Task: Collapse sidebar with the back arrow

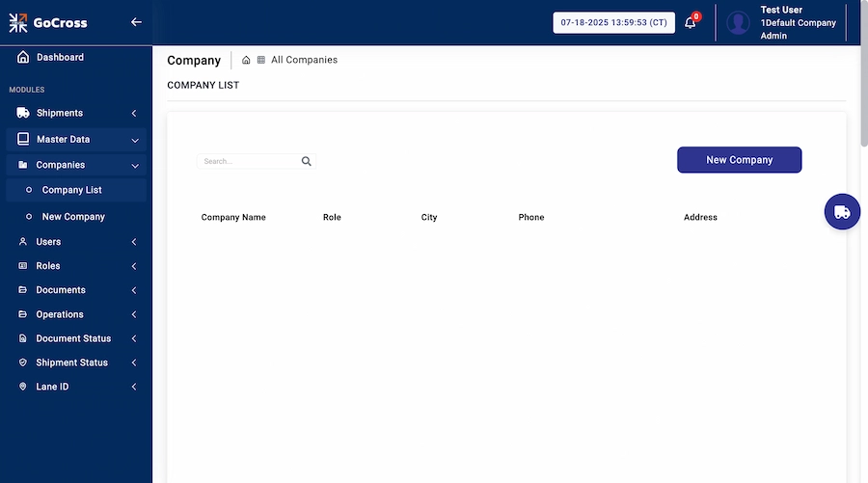Action: click(136, 22)
